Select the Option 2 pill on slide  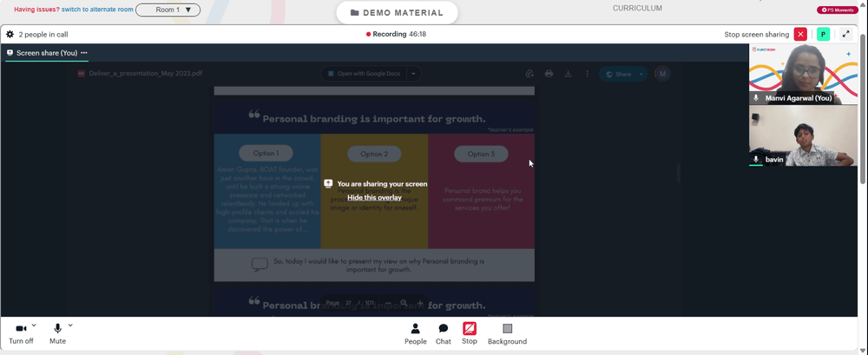pyautogui.click(x=374, y=154)
